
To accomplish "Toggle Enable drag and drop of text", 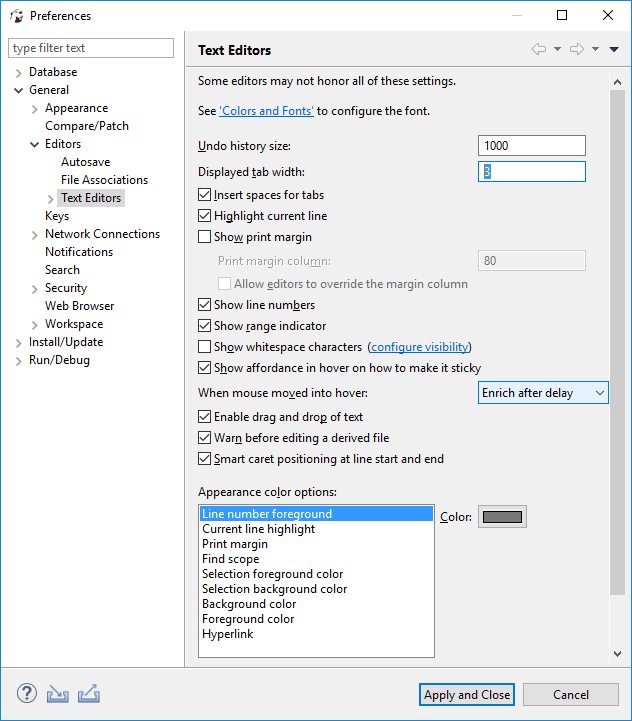I will [204, 417].
